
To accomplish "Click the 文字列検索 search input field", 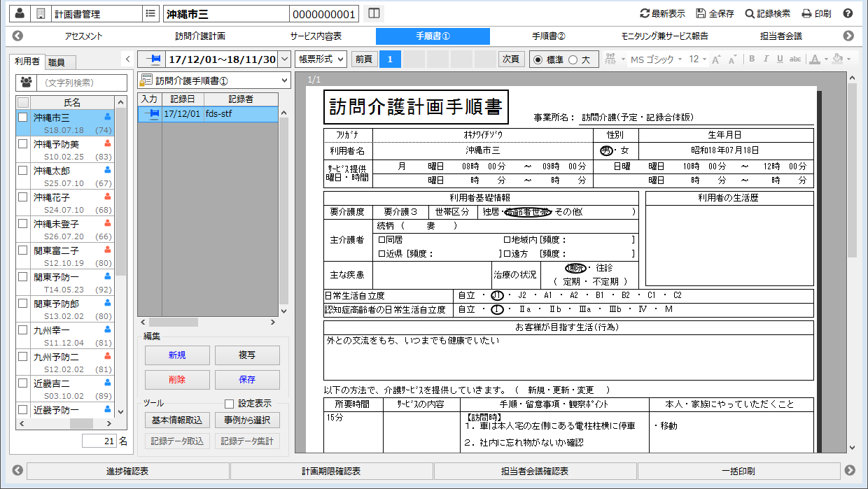I will [x=80, y=83].
